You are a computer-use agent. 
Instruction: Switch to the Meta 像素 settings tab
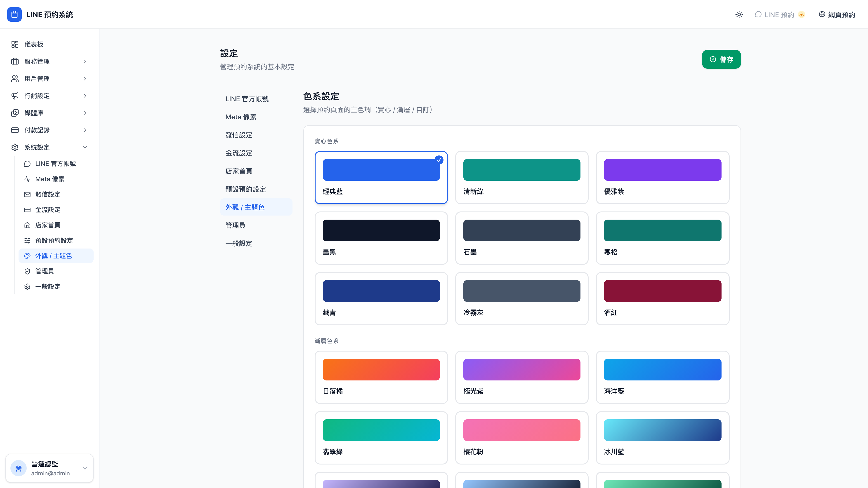tap(256, 117)
